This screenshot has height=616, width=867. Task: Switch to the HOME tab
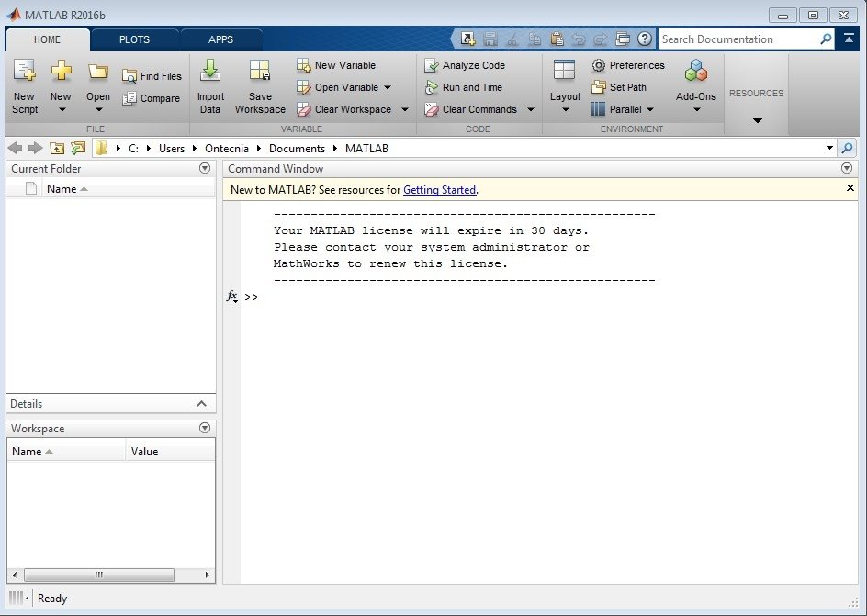point(47,39)
